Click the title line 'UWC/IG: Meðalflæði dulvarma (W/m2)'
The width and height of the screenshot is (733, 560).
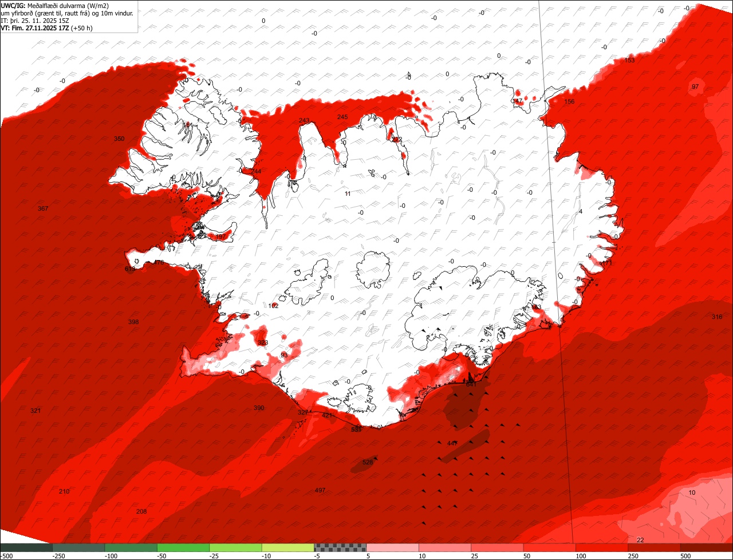click(55, 6)
